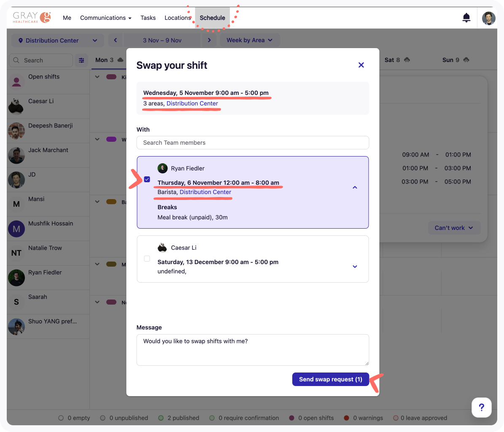
Task: Open the Communications menu
Action: point(105,18)
